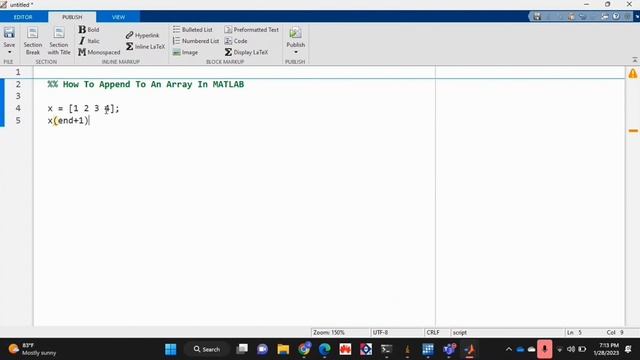This screenshot has height=360, width=640.
Task: Insert Preformatted Text block
Action: point(251,30)
